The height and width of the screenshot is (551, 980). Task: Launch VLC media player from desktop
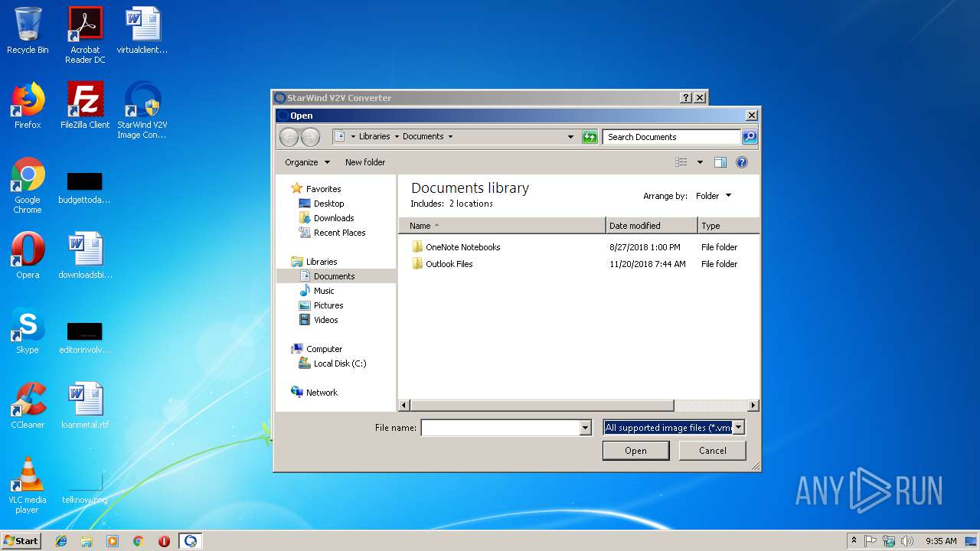click(28, 485)
